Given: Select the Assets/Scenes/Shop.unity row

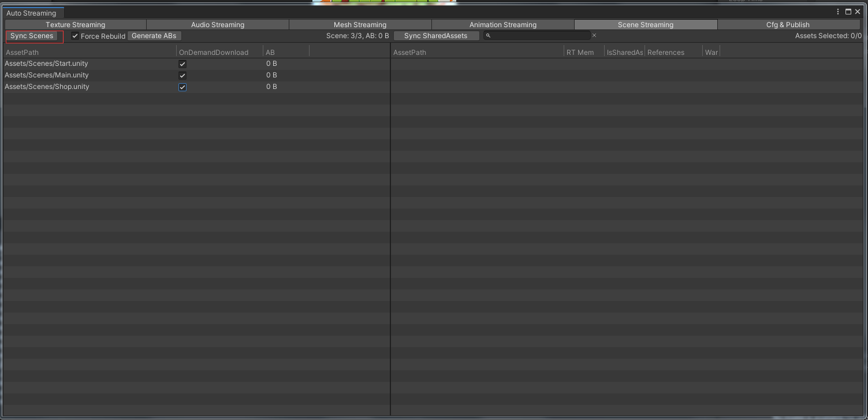Looking at the screenshot, I should pos(196,87).
